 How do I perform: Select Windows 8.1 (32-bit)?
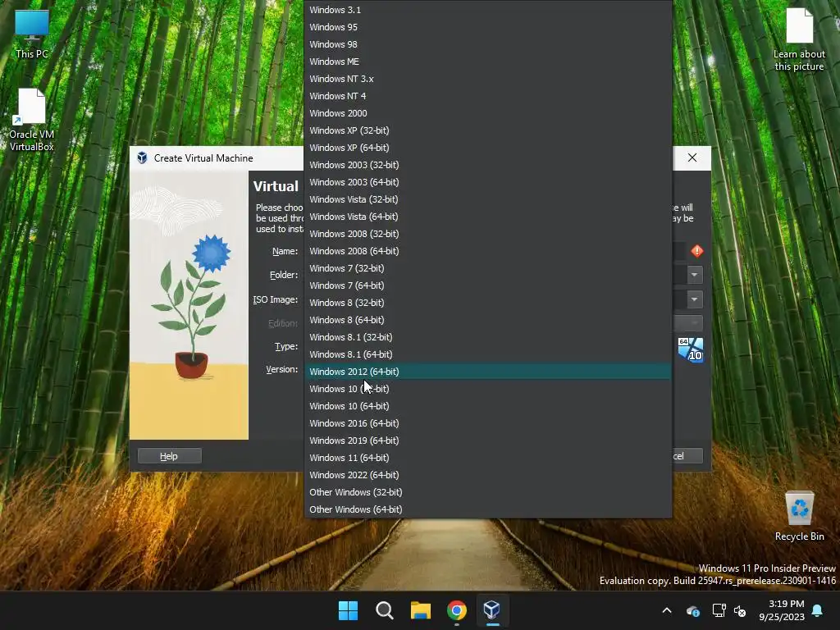coord(487,337)
